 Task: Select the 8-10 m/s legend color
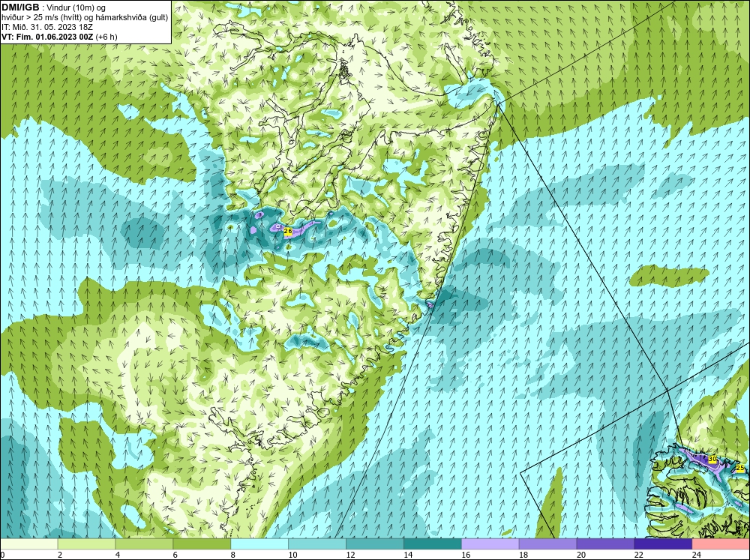pyautogui.click(x=259, y=544)
